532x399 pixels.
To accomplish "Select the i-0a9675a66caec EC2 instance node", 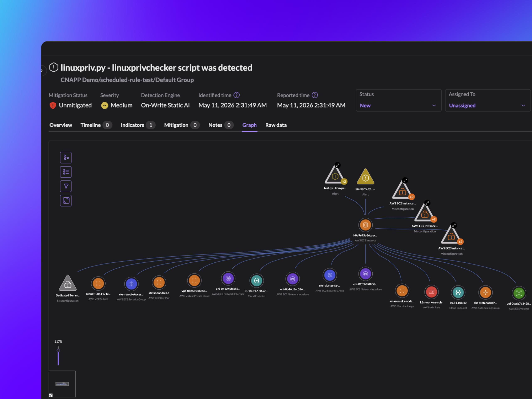I will 365,225.
